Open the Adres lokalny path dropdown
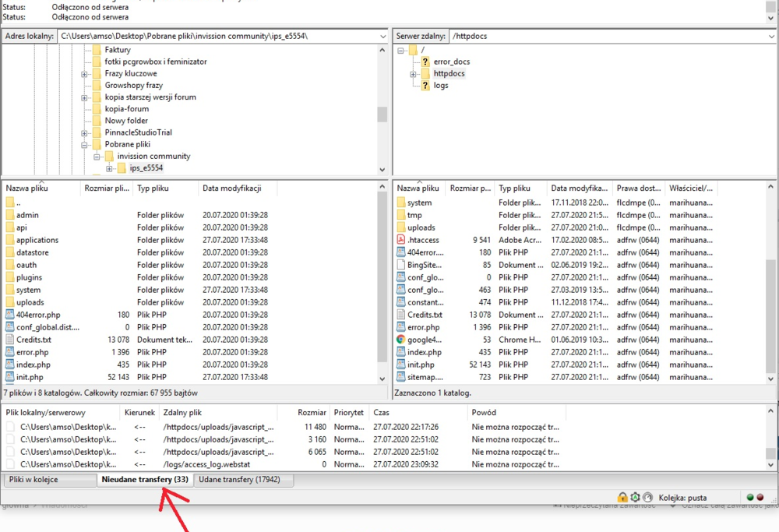Image resolution: width=779 pixels, height=532 pixels. (382, 36)
